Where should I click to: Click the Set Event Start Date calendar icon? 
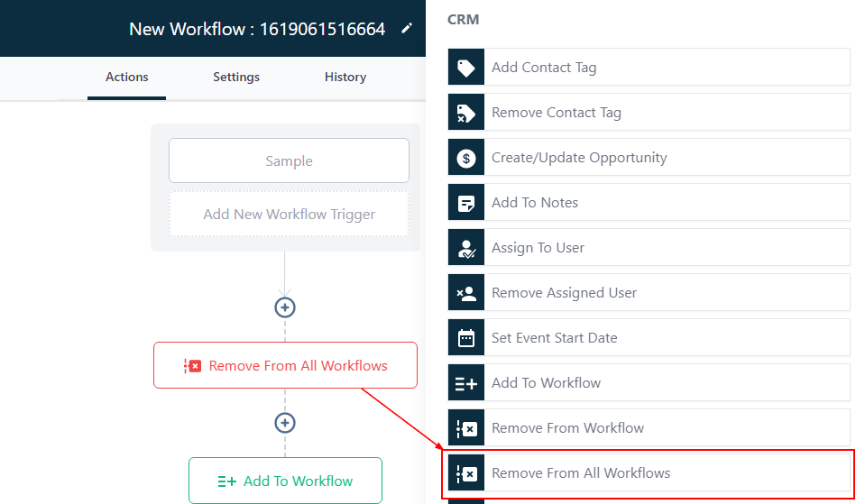coord(466,338)
